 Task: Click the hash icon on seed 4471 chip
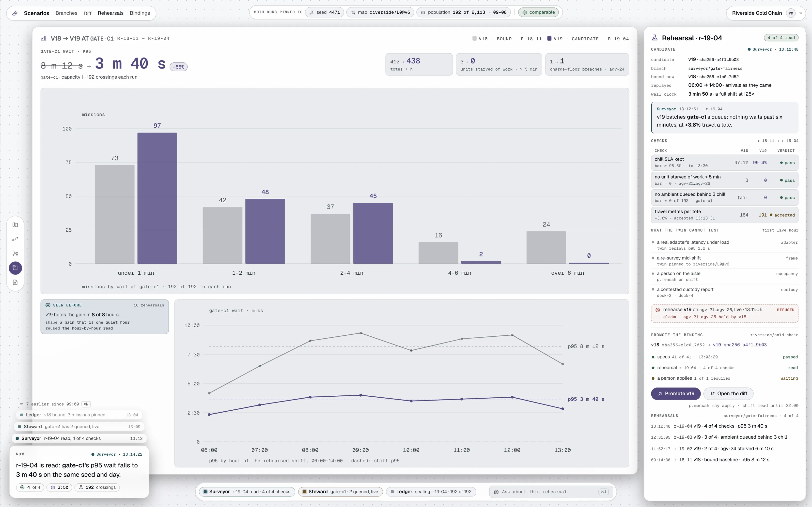312,12
